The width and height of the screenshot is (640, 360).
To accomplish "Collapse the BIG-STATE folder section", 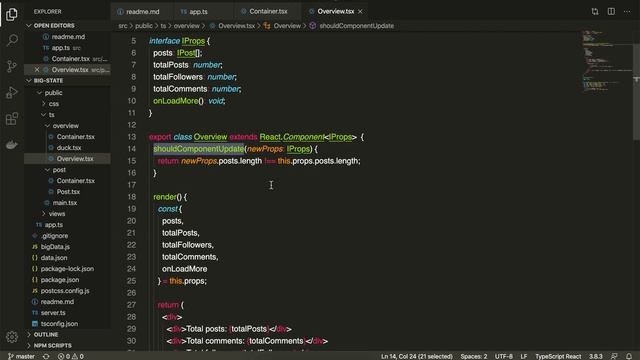I will (x=49, y=80).
